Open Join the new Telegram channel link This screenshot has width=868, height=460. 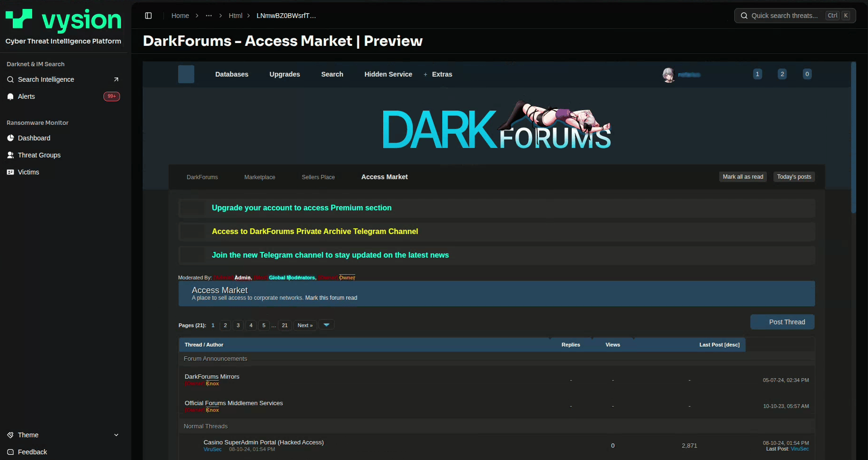click(x=330, y=255)
